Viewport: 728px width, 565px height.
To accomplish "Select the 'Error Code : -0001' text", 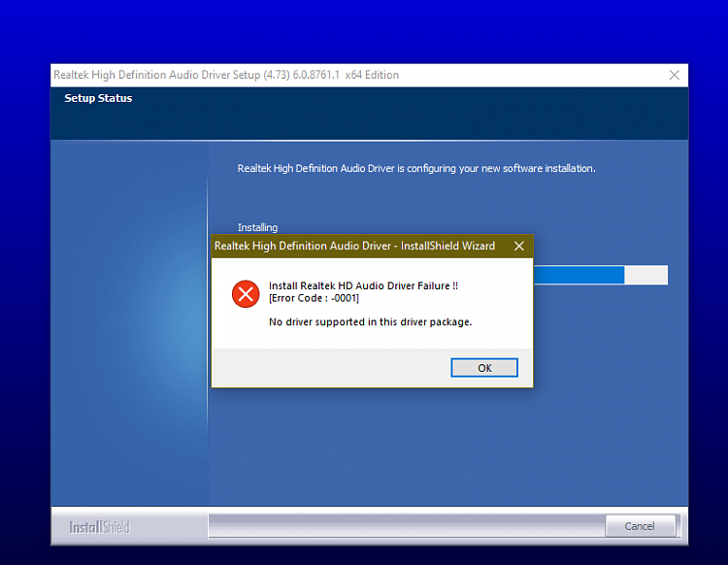I will point(314,298).
